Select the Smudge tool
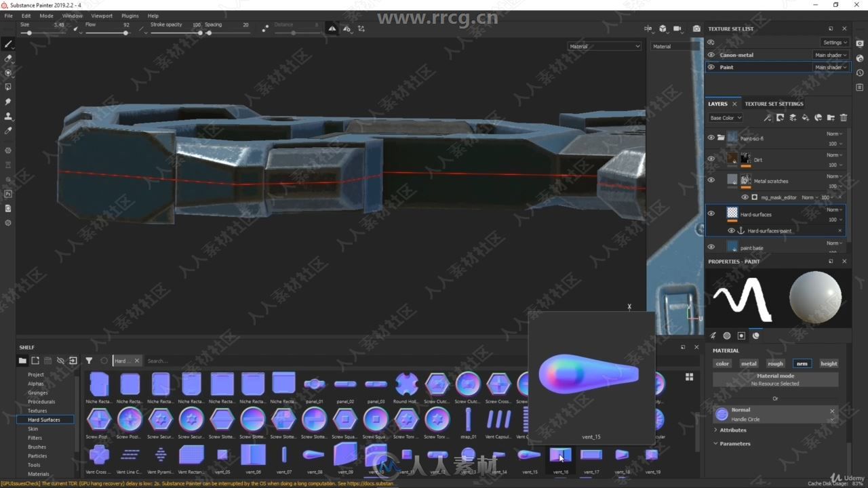 pos(8,101)
